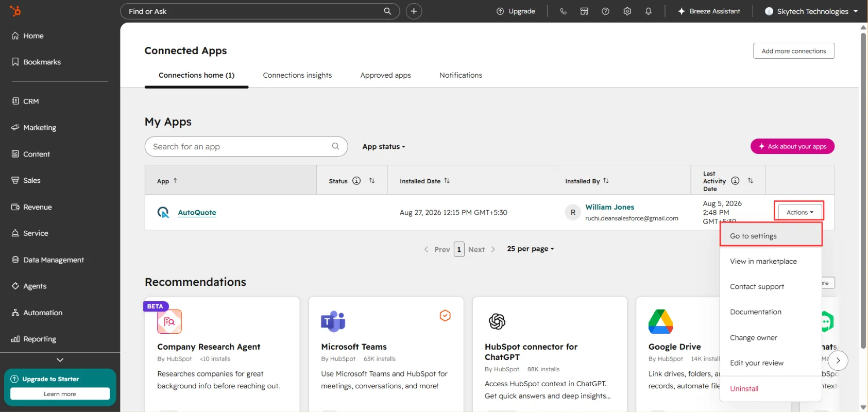Open the Microsoft Teams recommendation card
Viewport: 868px width, 412px height.
[386, 354]
